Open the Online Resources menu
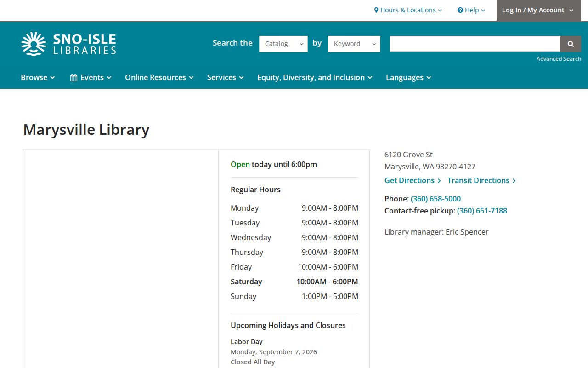This screenshot has width=588, height=368. [159, 77]
